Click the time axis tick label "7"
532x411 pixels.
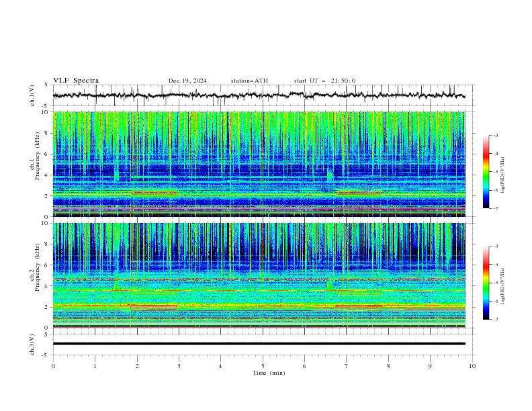click(347, 366)
